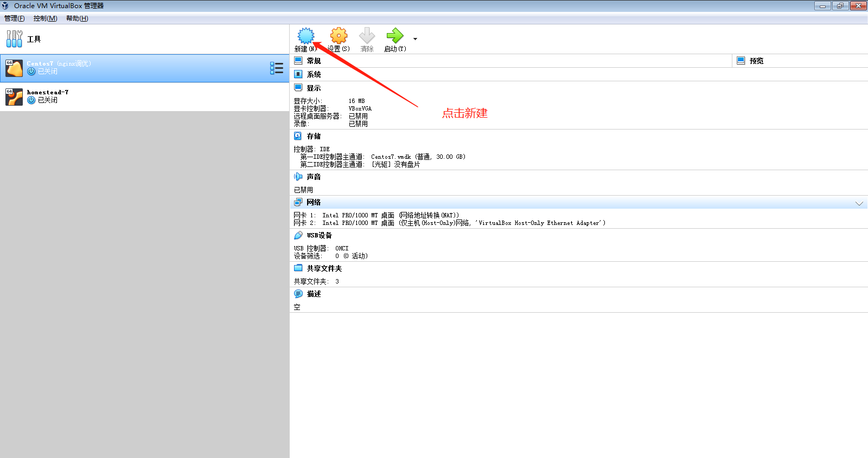Open the 帮助(H) menu
868x458 pixels.
[x=77, y=18]
